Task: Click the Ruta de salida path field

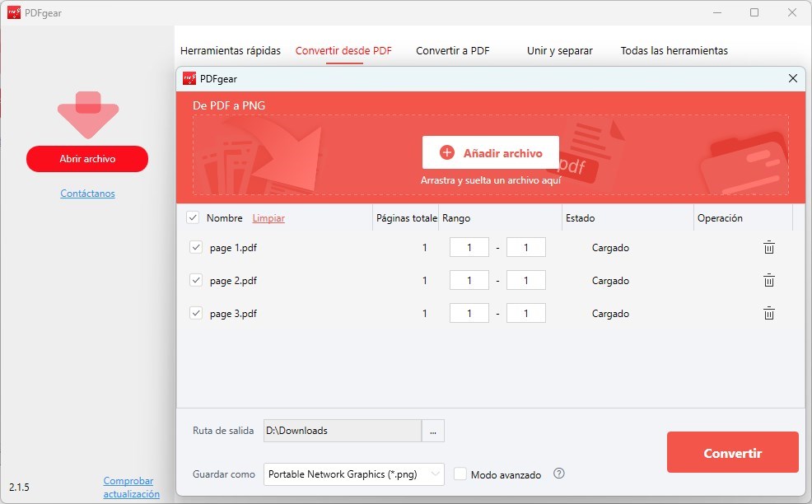Action: pyautogui.click(x=343, y=431)
